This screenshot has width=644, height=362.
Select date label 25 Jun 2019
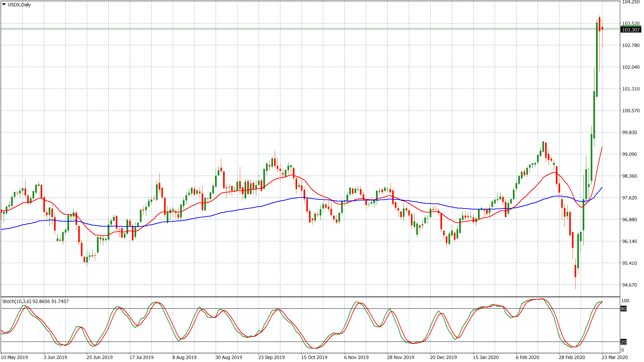100,357
